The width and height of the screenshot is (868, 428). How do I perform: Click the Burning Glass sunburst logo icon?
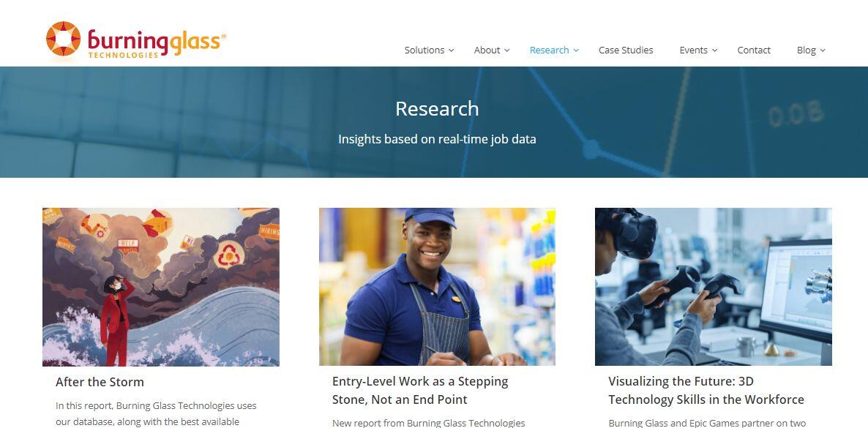pyautogui.click(x=63, y=39)
